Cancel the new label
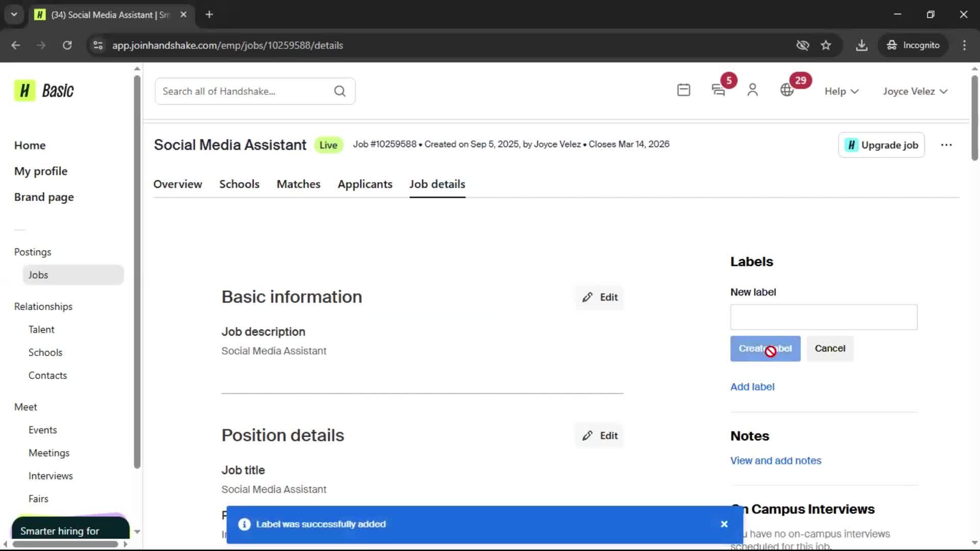The image size is (980, 551). [830, 348]
